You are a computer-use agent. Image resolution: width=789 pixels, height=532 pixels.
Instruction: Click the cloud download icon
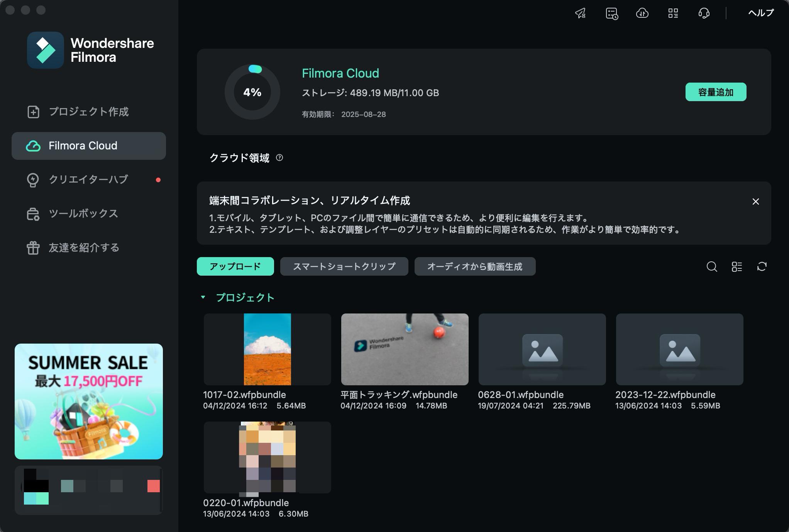[x=642, y=14]
